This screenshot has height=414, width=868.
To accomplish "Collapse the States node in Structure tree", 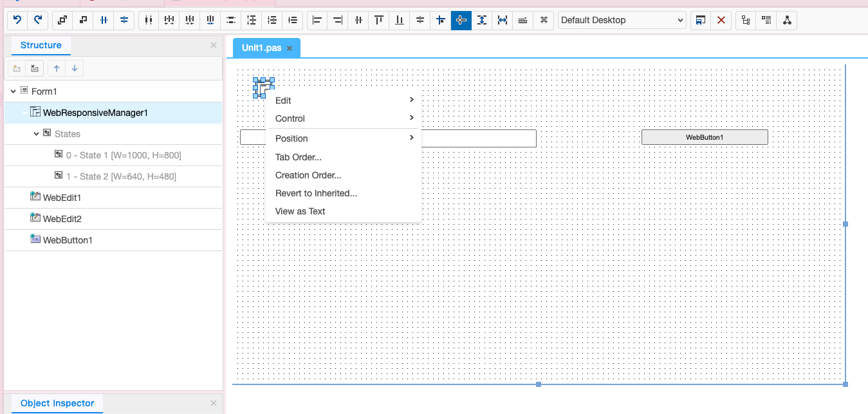I will pos(37,134).
